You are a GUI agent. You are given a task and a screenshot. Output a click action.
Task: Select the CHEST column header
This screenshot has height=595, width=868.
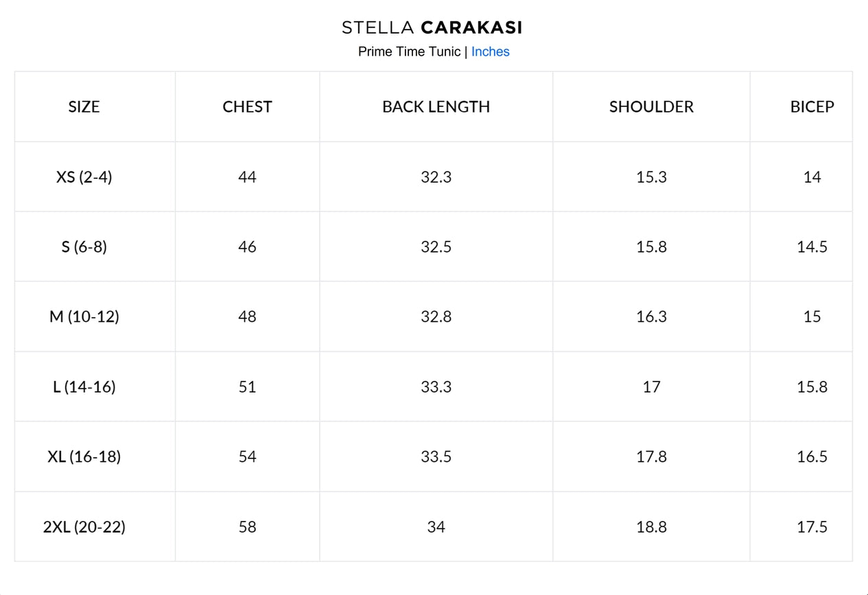tap(247, 106)
